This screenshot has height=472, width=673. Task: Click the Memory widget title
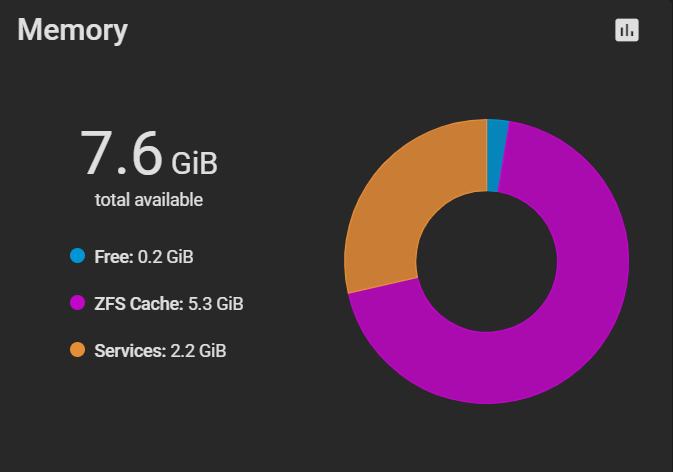[x=73, y=30]
